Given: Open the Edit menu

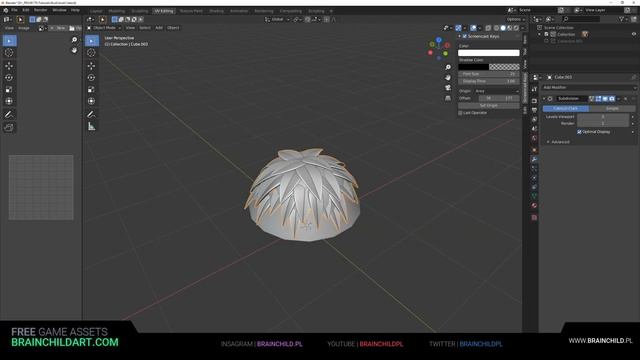Looking at the screenshot, I should (x=26, y=10).
